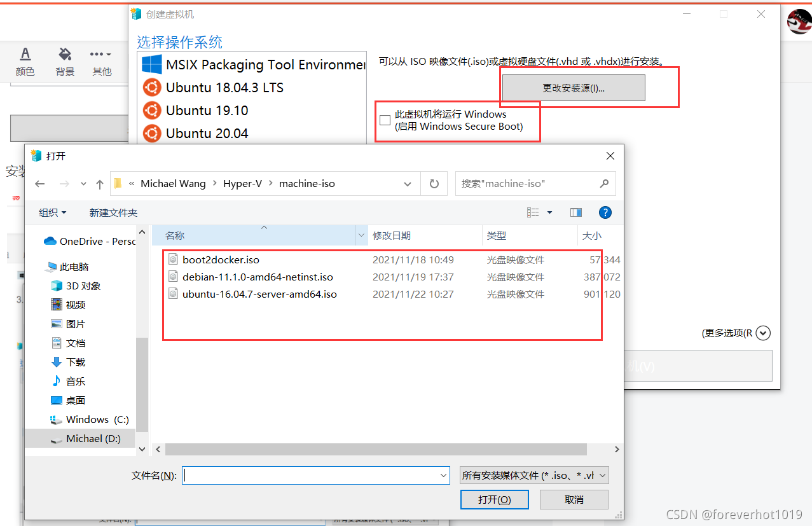
Task: Change the file view layout icon
Action: click(x=533, y=212)
